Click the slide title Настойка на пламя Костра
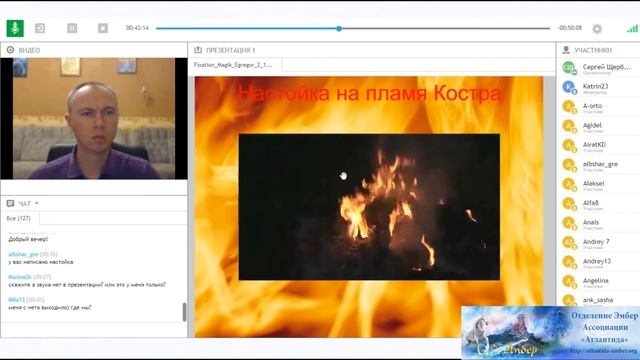This screenshot has height=360, width=640. click(x=369, y=93)
